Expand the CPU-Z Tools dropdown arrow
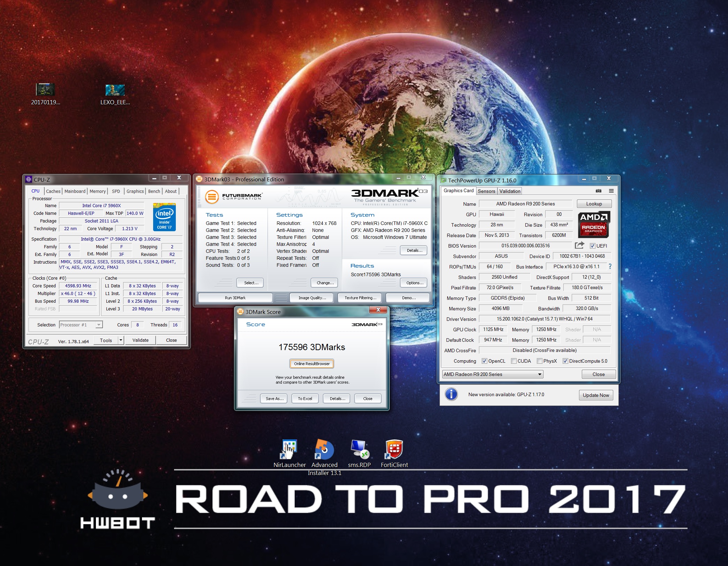This screenshot has height=566, width=728. pos(121,340)
